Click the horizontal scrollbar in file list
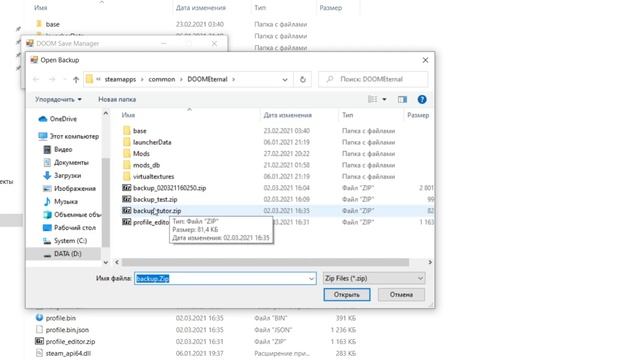Image resolution: width=640 pixels, height=360 pixels. [265, 262]
